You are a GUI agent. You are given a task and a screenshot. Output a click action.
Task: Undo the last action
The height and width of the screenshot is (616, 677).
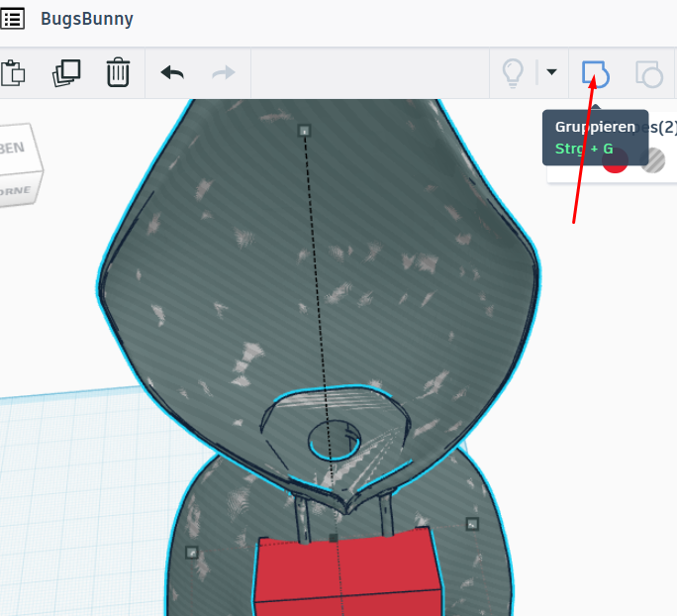click(172, 72)
